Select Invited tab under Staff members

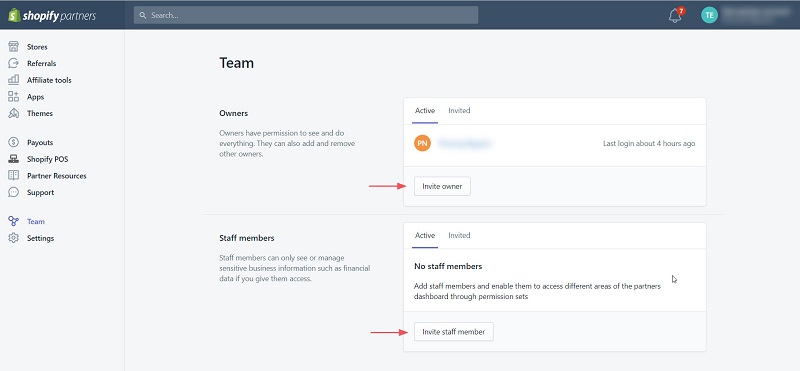click(x=459, y=235)
